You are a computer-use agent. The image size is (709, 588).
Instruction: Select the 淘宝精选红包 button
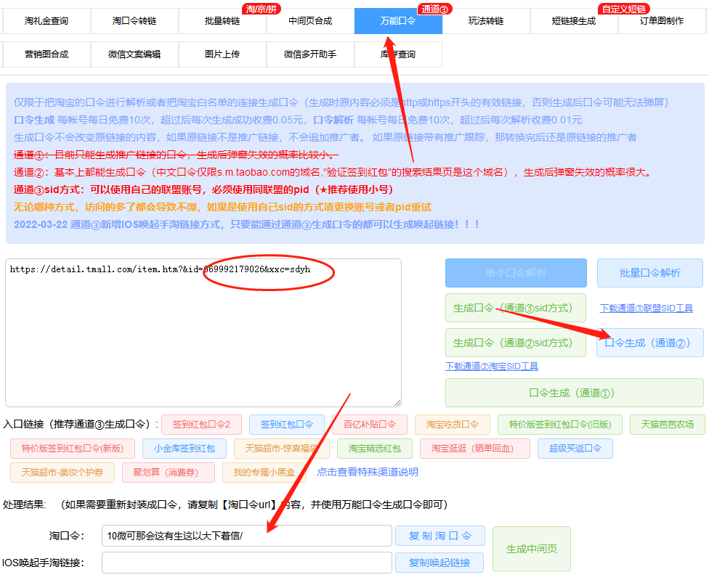pos(374,449)
